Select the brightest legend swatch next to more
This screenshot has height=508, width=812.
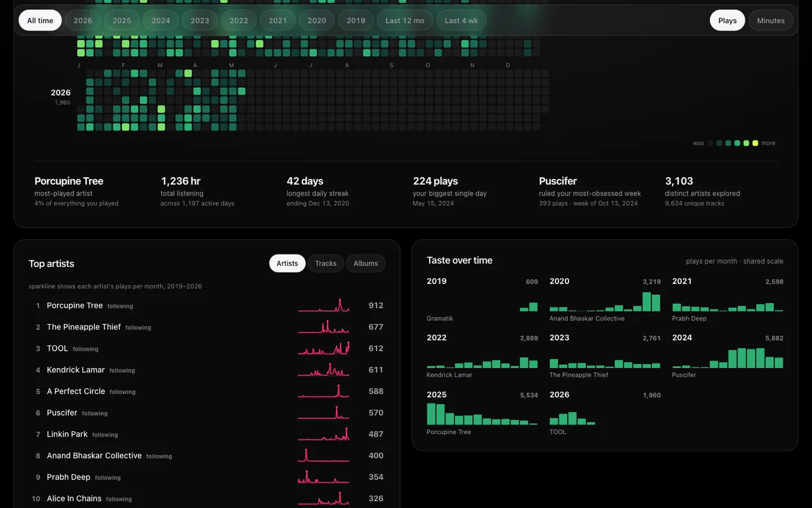[755, 143]
